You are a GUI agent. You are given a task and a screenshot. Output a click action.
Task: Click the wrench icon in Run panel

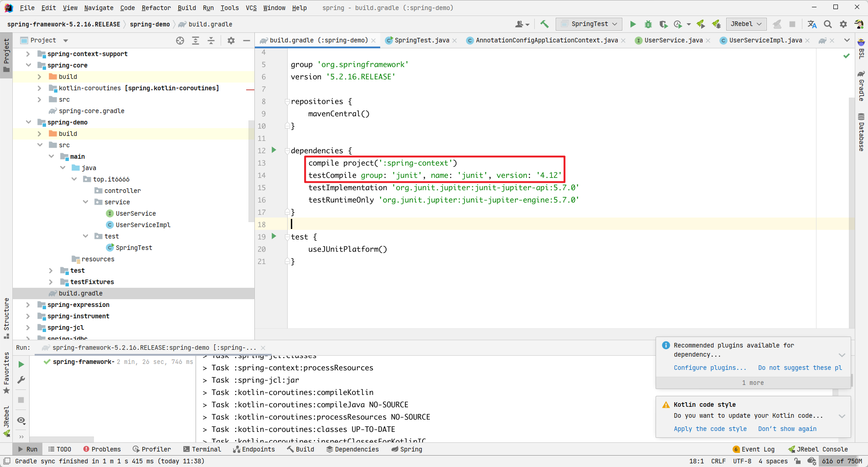click(x=21, y=380)
